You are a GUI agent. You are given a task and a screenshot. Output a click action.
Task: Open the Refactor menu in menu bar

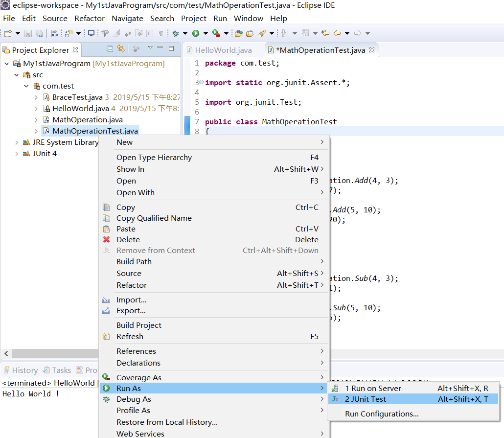click(x=90, y=19)
